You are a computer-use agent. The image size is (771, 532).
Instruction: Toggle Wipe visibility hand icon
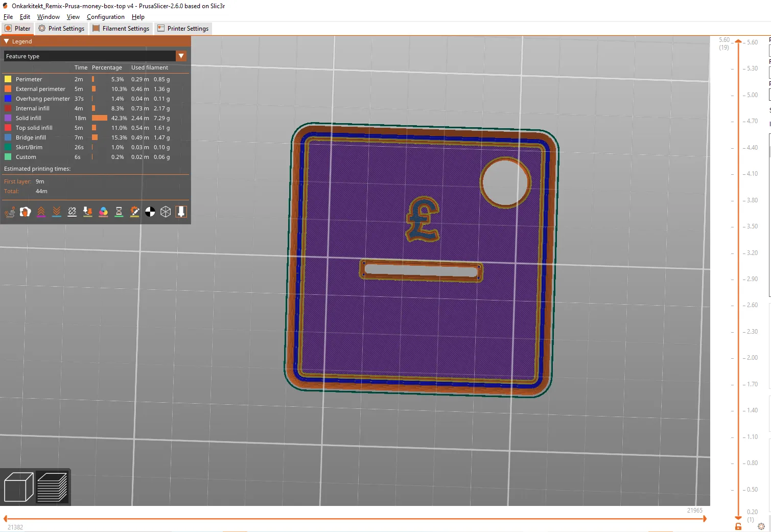click(x=26, y=212)
